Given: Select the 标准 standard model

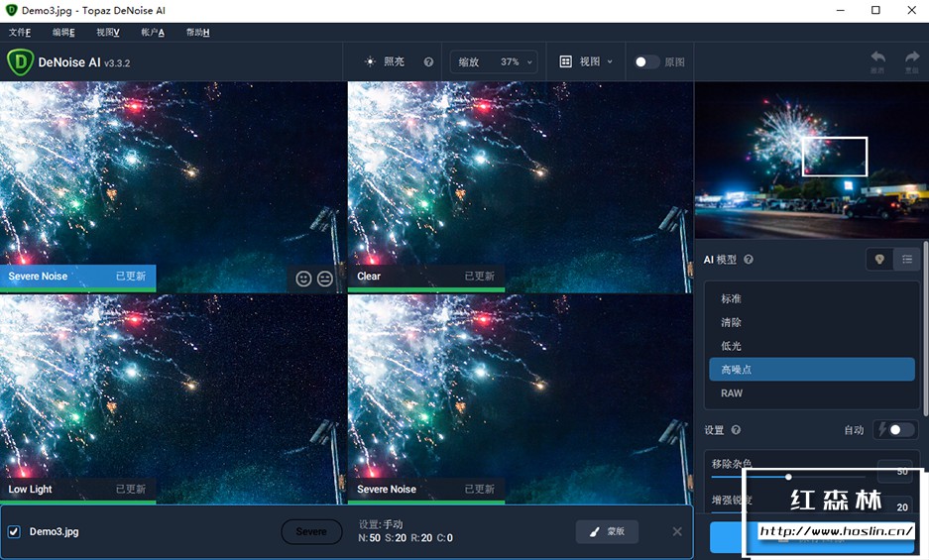Looking at the screenshot, I should [x=812, y=298].
